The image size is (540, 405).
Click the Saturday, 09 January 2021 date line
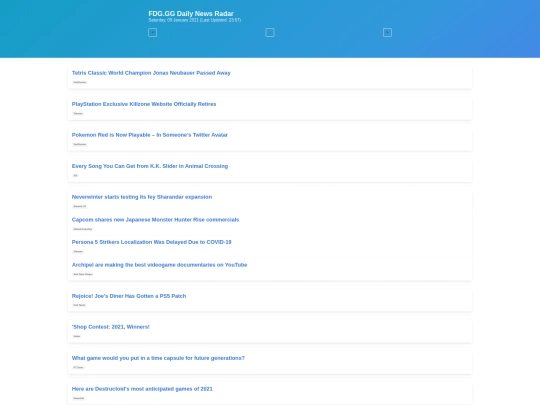(195, 20)
